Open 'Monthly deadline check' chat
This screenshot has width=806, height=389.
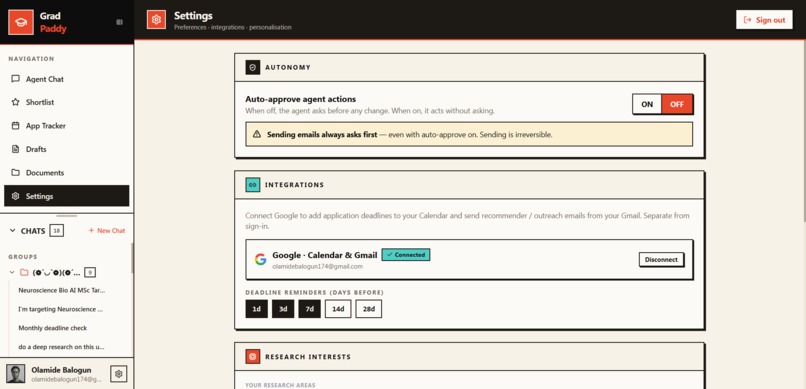click(52, 328)
